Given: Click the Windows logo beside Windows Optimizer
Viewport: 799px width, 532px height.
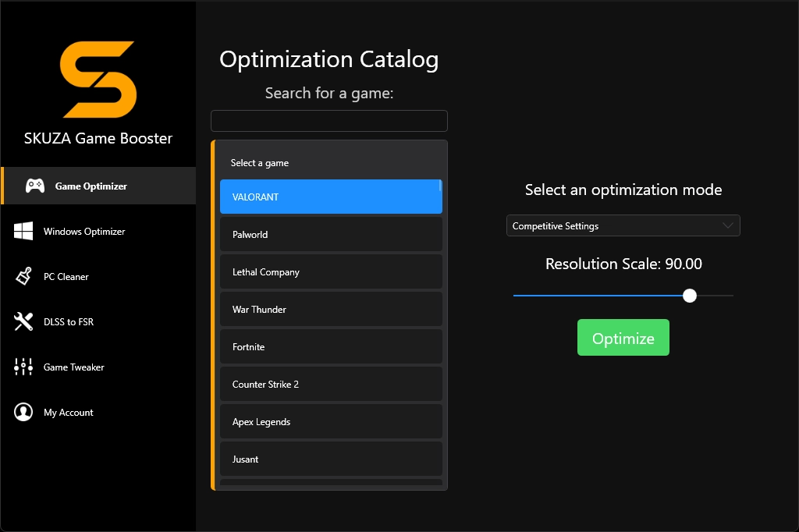Looking at the screenshot, I should pos(24,230).
